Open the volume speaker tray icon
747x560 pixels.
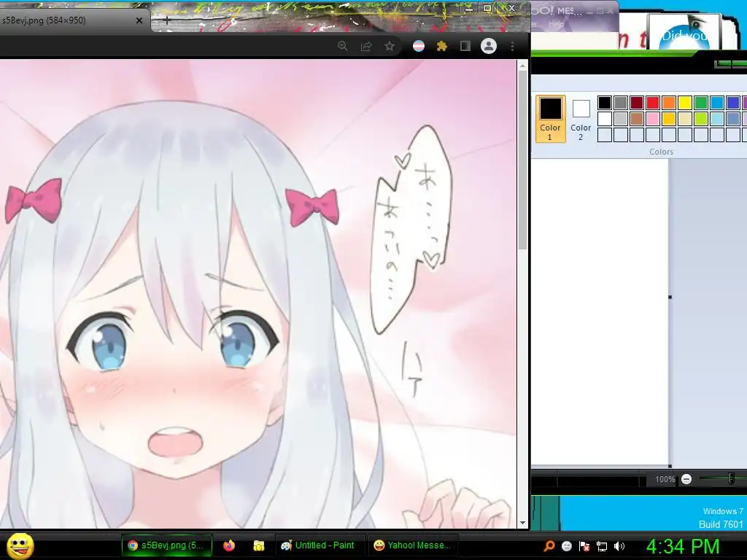coord(619,546)
